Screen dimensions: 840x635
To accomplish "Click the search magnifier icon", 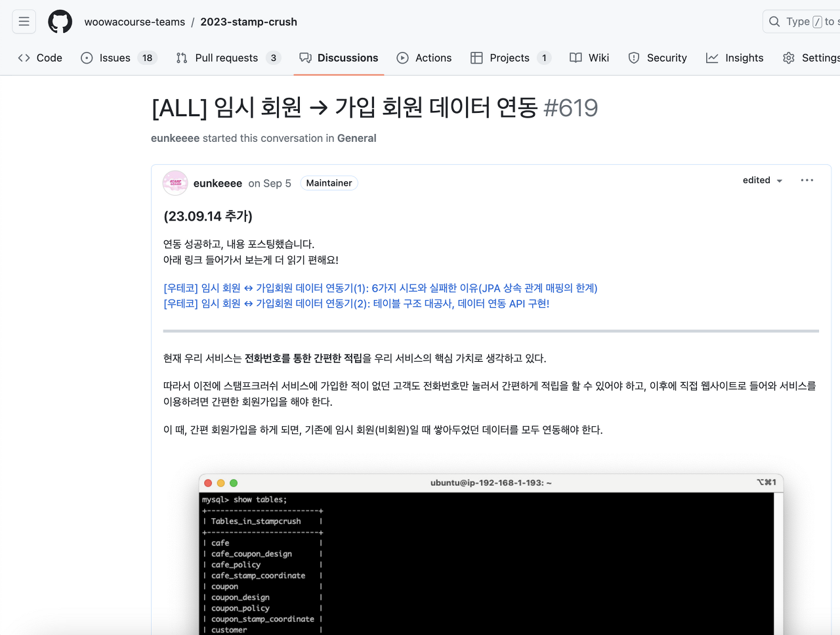I will click(774, 22).
